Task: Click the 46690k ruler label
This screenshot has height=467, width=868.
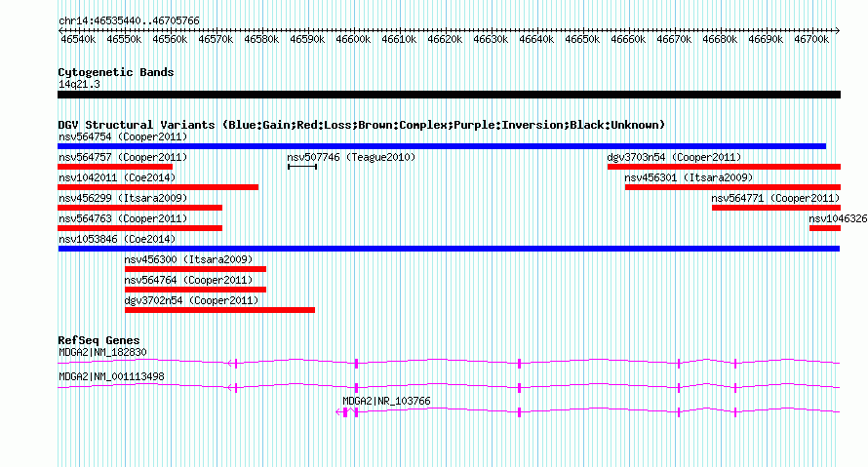Action: [x=766, y=39]
